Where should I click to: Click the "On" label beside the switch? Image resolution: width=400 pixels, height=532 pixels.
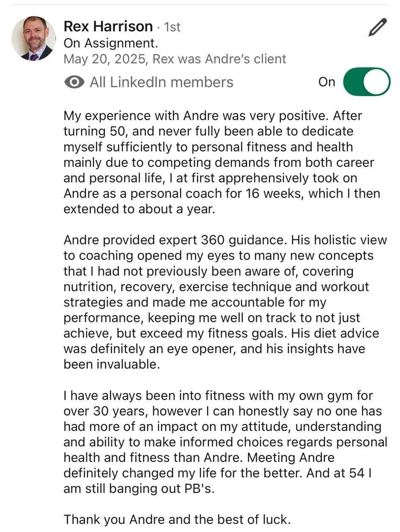(x=327, y=82)
